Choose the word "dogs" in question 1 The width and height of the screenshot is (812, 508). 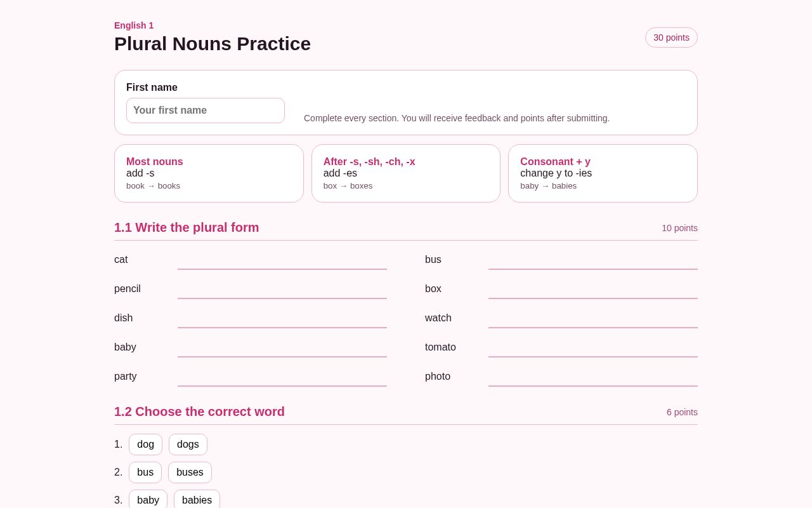tap(188, 444)
